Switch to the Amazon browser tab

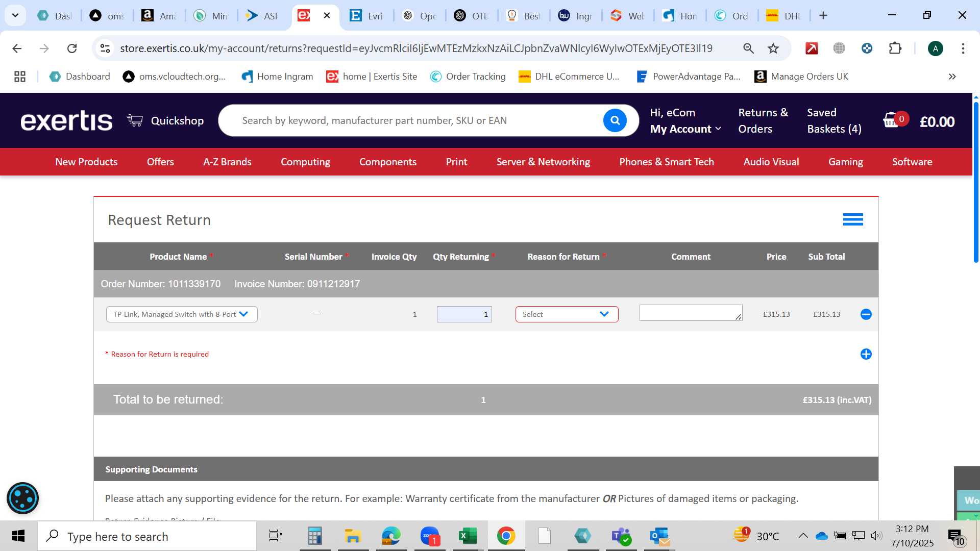point(159,15)
